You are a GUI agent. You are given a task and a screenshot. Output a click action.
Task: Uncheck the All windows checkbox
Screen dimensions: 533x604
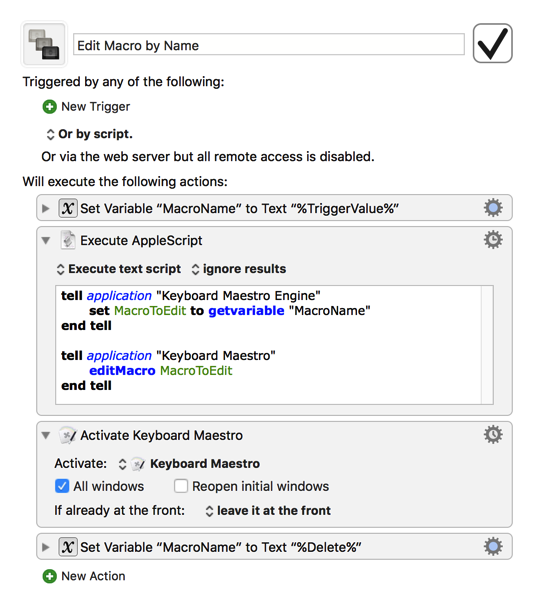[62, 486]
